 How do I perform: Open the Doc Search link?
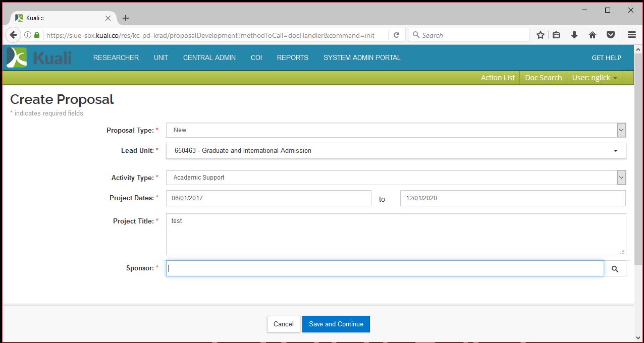(x=543, y=78)
